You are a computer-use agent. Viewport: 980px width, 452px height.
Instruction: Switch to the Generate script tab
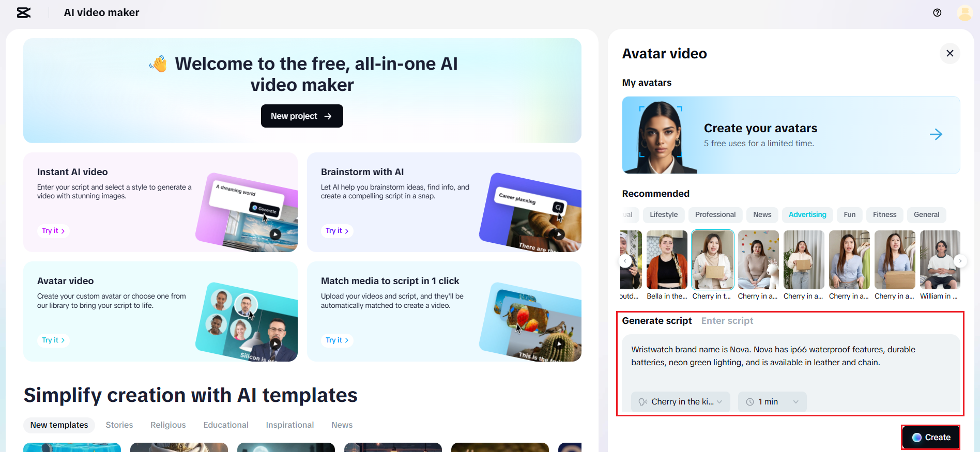pyautogui.click(x=657, y=321)
